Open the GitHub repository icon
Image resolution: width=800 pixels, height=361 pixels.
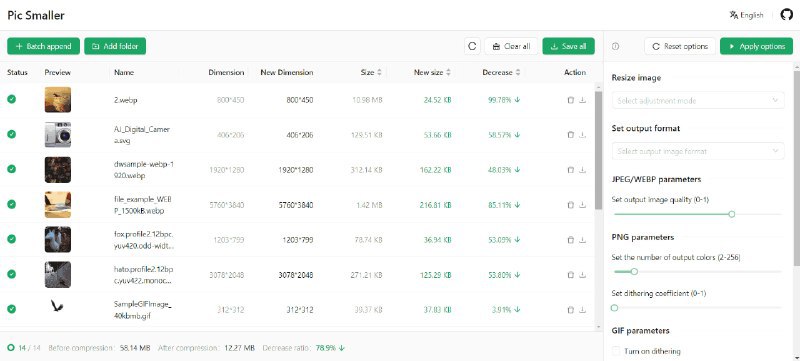787,15
